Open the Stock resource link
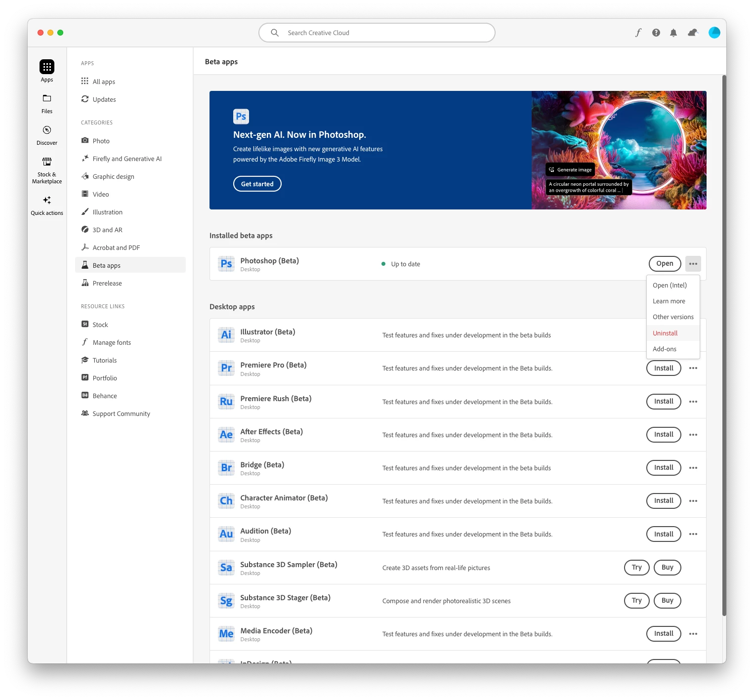Viewport: 754px width, 700px height. pyautogui.click(x=130, y=325)
